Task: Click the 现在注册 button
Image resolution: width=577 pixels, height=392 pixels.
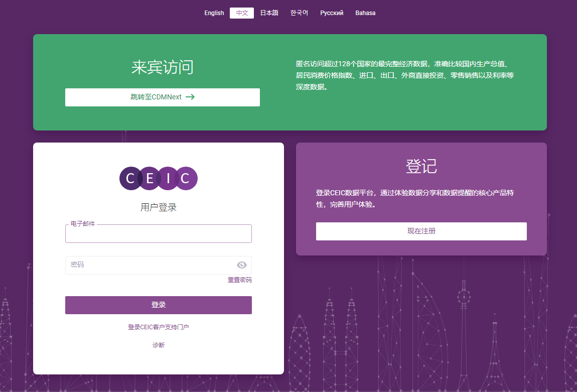Action: (x=421, y=231)
